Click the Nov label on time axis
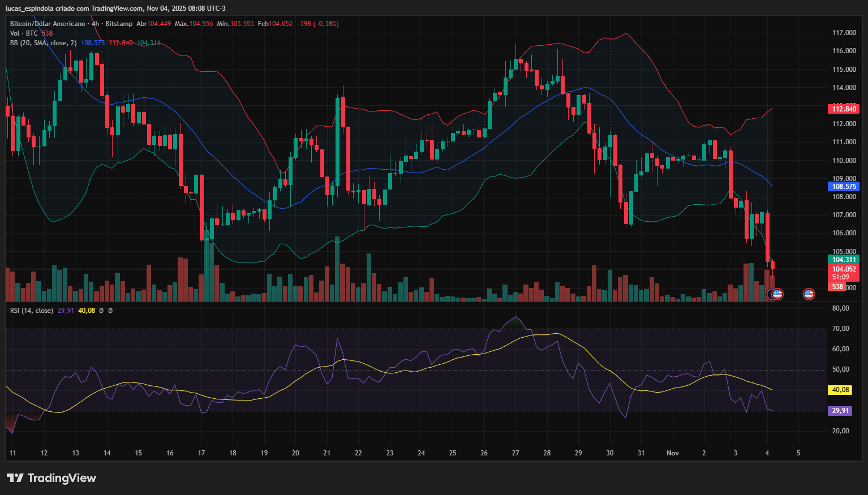 [672, 453]
